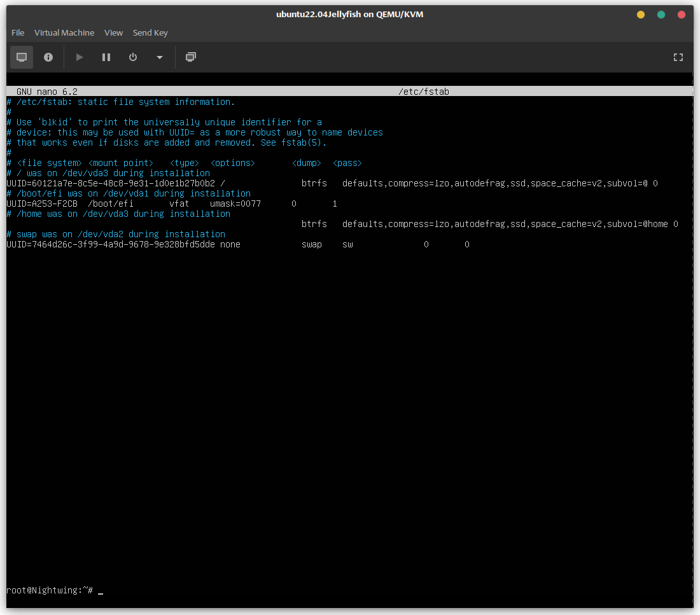Close the VM window with red button
The height and width of the screenshot is (615, 700).
pos(682,14)
